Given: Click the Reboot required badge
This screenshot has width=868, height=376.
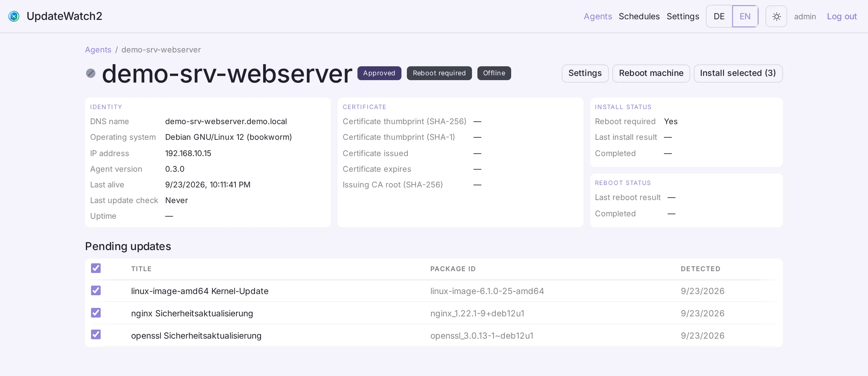Looking at the screenshot, I should click(x=439, y=73).
